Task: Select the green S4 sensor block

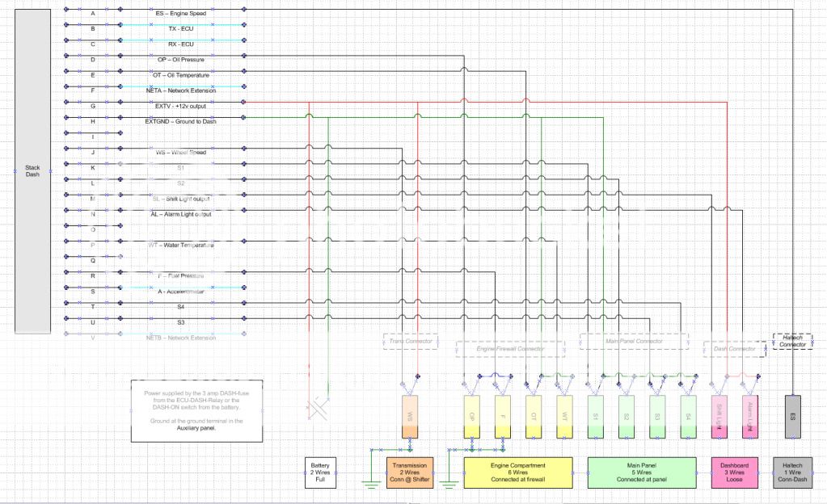Action: [688, 417]
